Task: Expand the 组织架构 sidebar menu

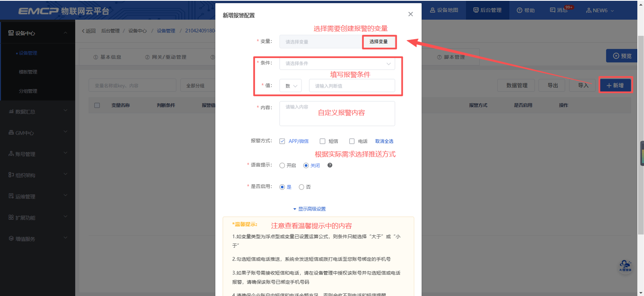Action: click(38, 175)
